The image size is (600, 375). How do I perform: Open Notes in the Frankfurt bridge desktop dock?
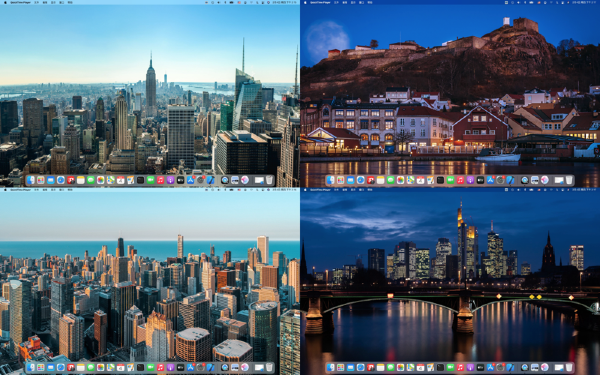[x=381, y=367]
